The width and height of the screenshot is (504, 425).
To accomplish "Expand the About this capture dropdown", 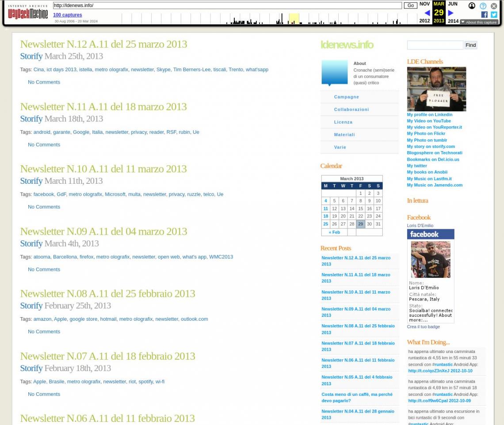I will point(479,22).
